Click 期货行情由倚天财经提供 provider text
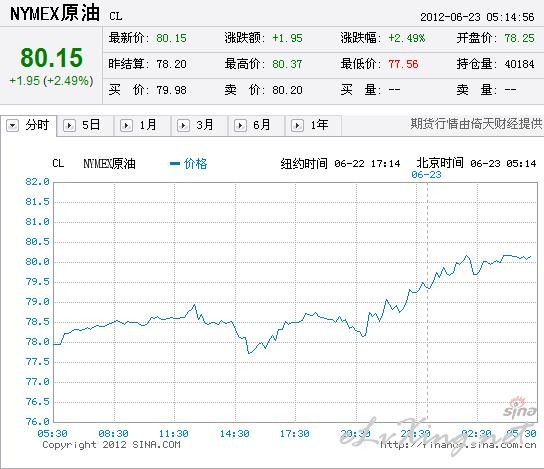This screenshot has height=469, width=544. pyautogui.click(x=476, y=123)
